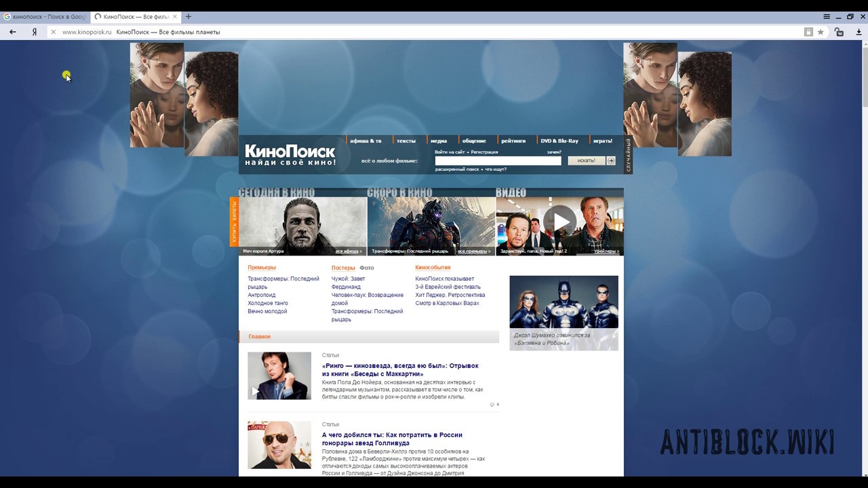Click the 'зачем?' link
Image resolution: width=868 pixels, height=488 pixels.
pos(554,152)
